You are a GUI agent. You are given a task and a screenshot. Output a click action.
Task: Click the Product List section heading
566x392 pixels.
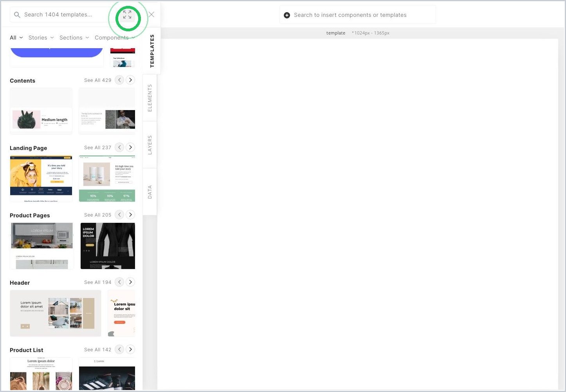(26, 350)
